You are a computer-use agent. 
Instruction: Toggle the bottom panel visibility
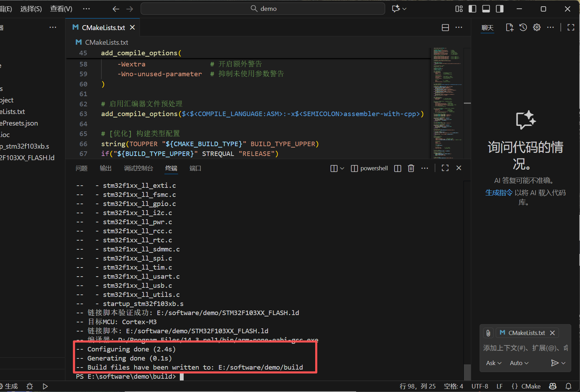(486, 9)
